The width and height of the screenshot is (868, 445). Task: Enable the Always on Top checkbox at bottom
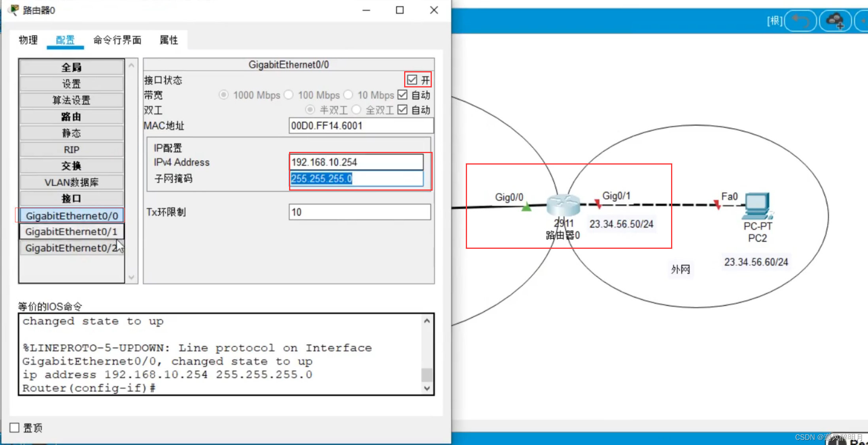point(15,428)
